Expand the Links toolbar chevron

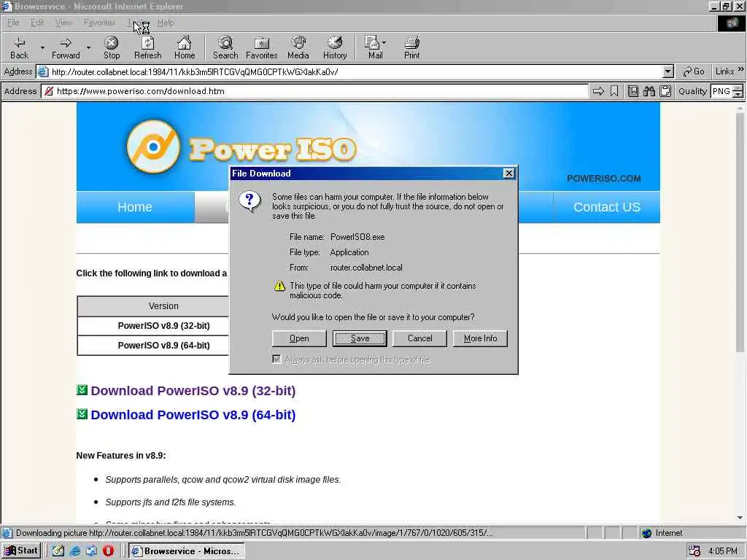point(741,69)
